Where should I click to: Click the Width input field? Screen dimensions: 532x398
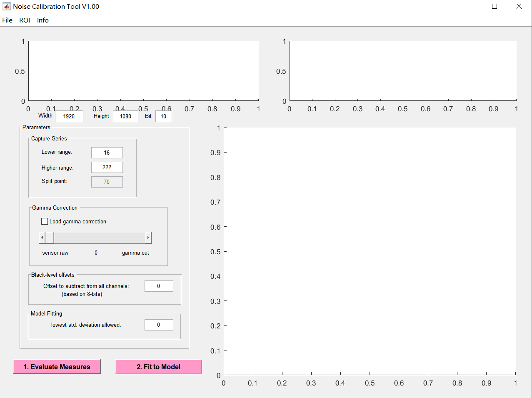[x=69, y=116]
